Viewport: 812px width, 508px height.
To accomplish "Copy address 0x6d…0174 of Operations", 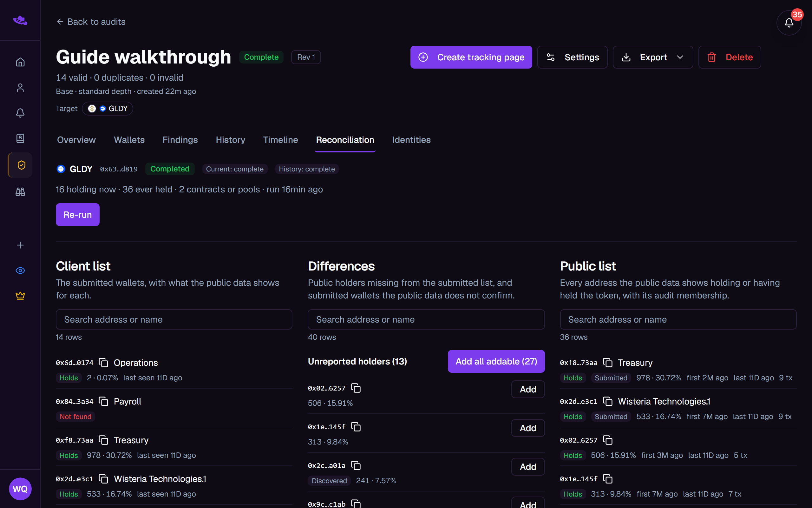I will click(x=103, y=363).
